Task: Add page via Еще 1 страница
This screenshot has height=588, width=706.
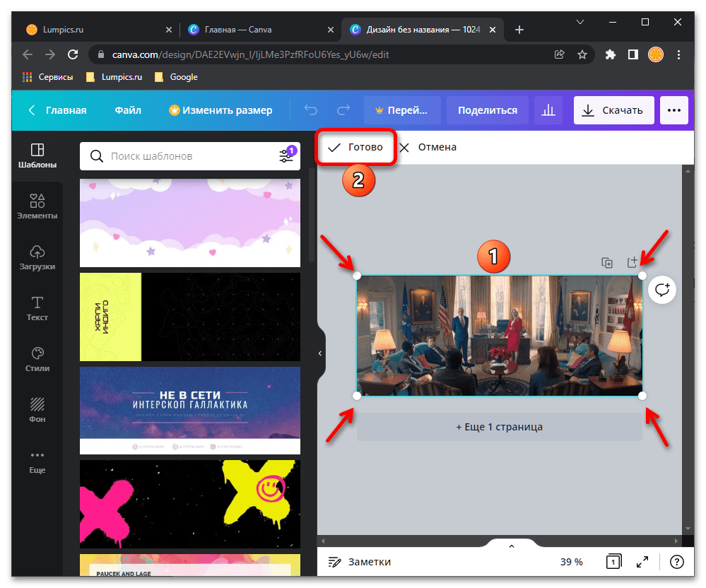Action: click(x=499, y=427)
